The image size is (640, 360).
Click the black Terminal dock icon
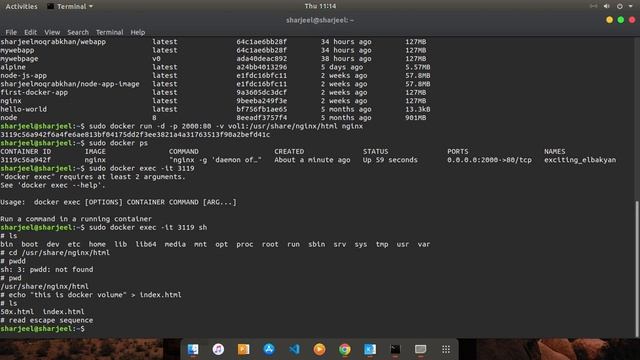395,349
